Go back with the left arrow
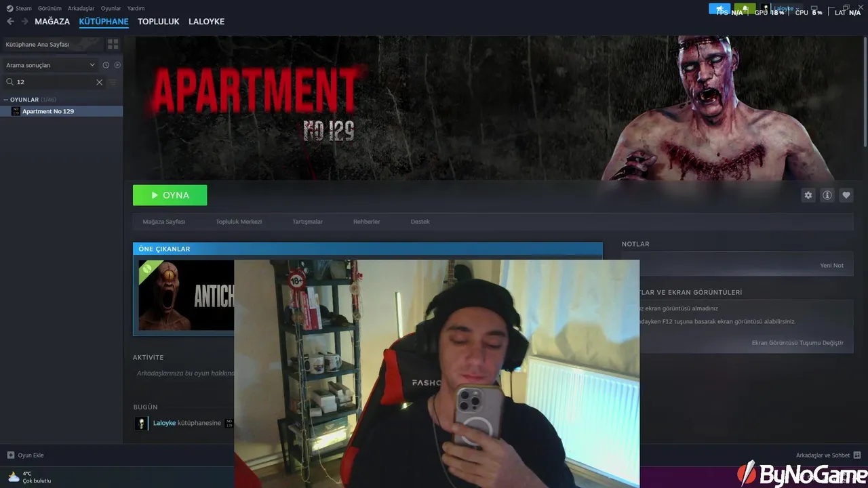This screenshot has width=868, height=488. point(10,22)
